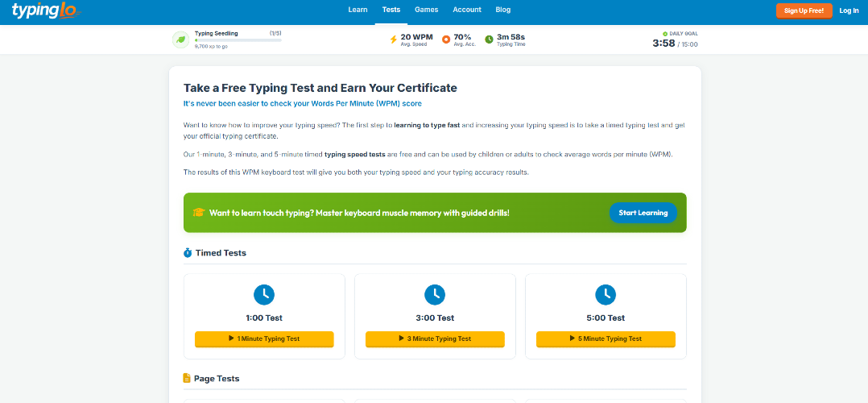Click the 3:00 Test title
The width and height of the screenshot is (868, 403).
[435, 318]
